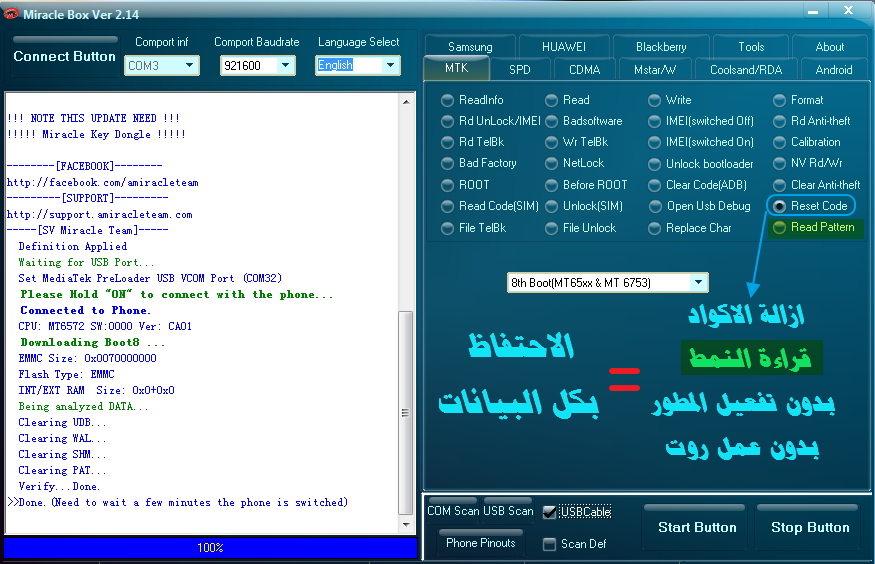The height and width of the screenshot is (564, 875).
Task: Select Rd Anti-theft option
Action: pos(779,122)
